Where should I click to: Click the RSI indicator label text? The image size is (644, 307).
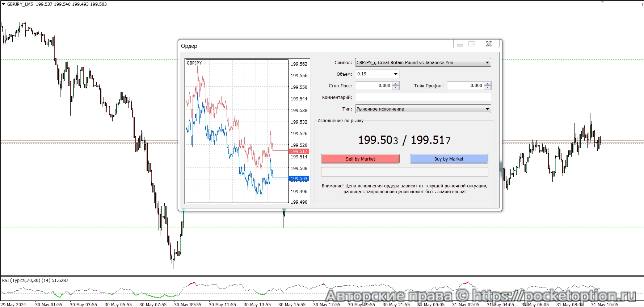(x=35, y=281)
